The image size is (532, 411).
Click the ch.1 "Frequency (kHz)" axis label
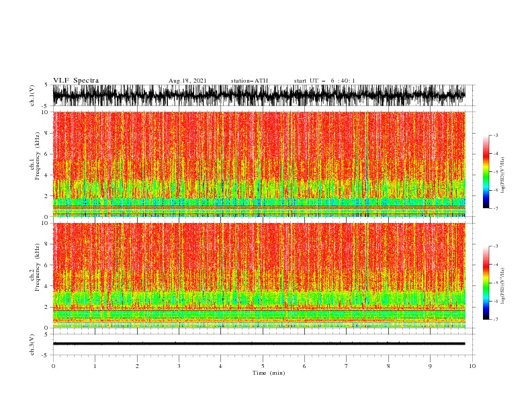(x=37, y=156)
